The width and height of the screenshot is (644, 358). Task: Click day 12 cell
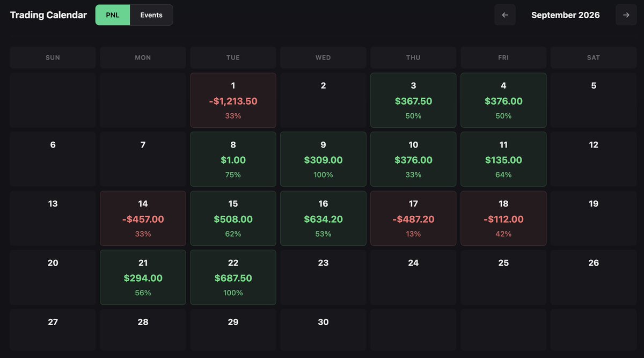click(594, 159)
